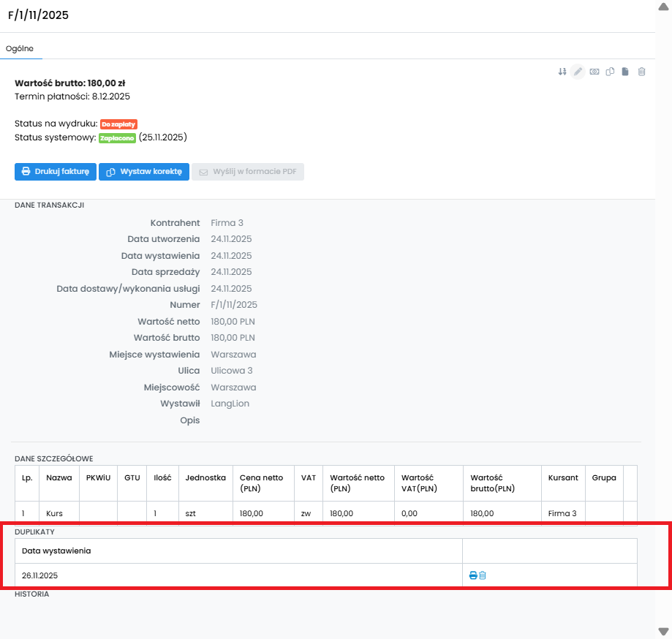Delete the duplicate dated 26.11.2025
The width and height of the screenshot is (672, 639).
483,575
